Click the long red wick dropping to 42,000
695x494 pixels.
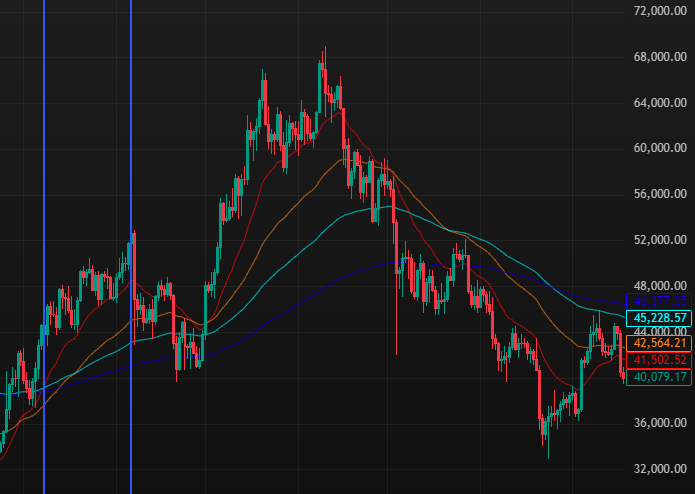coord(396,315)
